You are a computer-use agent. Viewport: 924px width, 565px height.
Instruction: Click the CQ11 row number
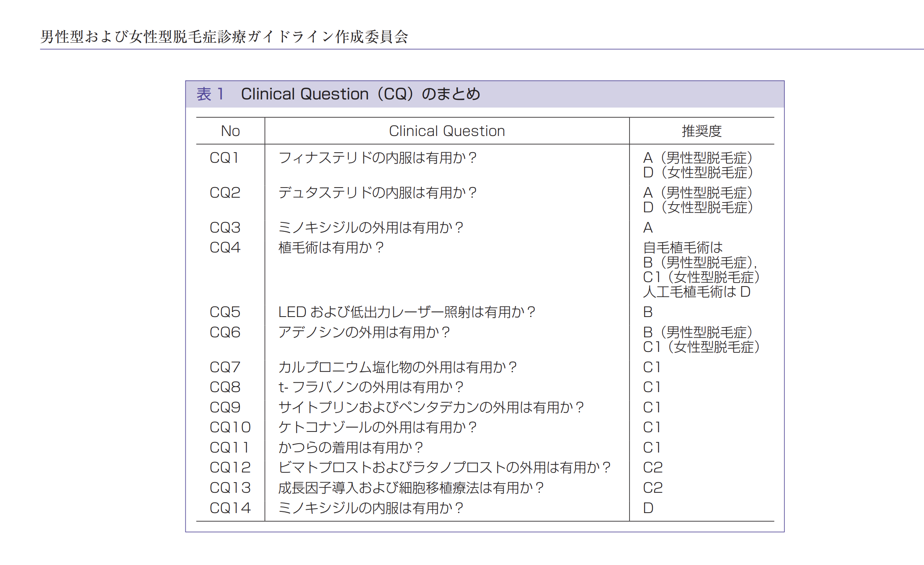[229, 448]
